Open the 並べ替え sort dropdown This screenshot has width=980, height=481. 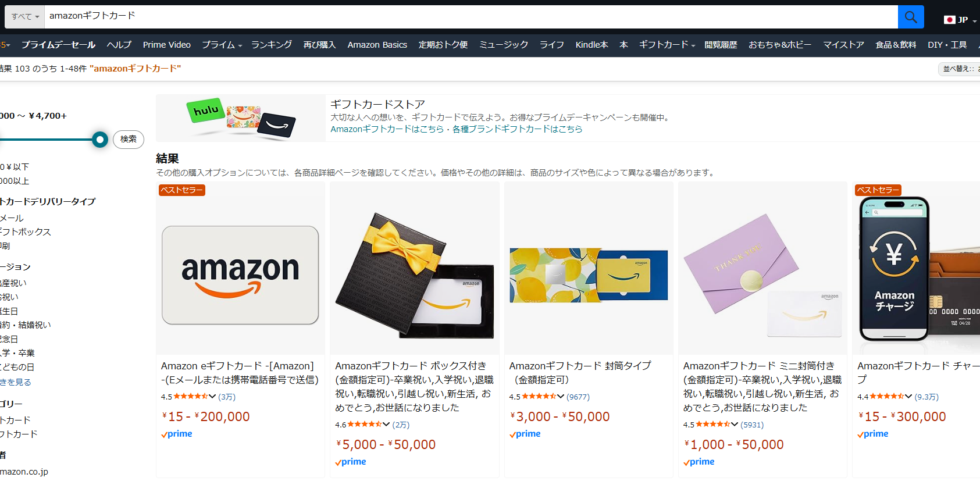[x=959, y=69]
